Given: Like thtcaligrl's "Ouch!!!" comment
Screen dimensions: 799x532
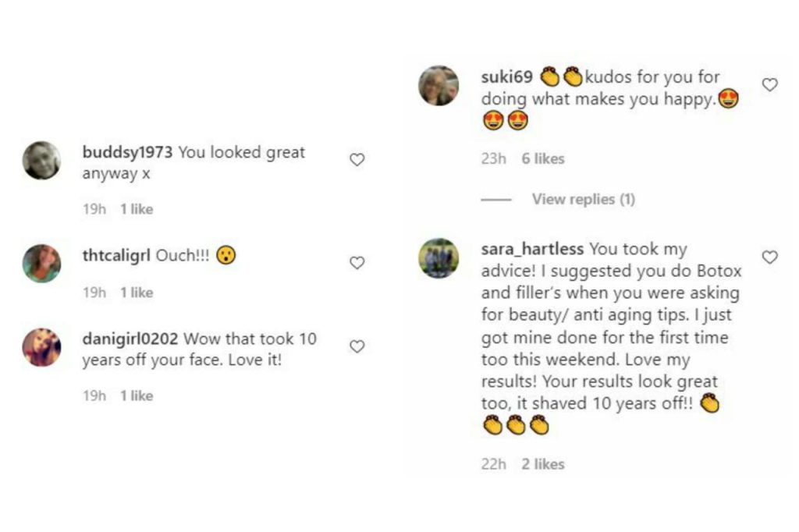Looking at the screenshot, I should 357,263.
